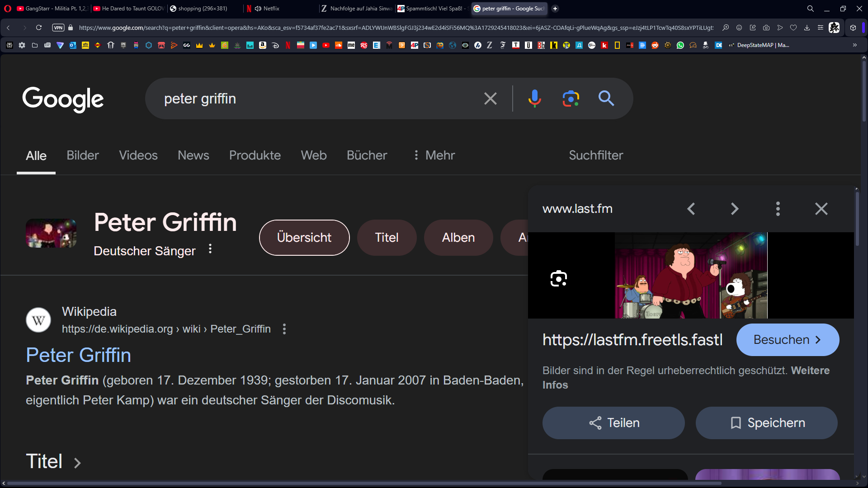Switch to the Spammtisch tab
Viewport: 868px width, 488px height.
click(x=432, y=9)
